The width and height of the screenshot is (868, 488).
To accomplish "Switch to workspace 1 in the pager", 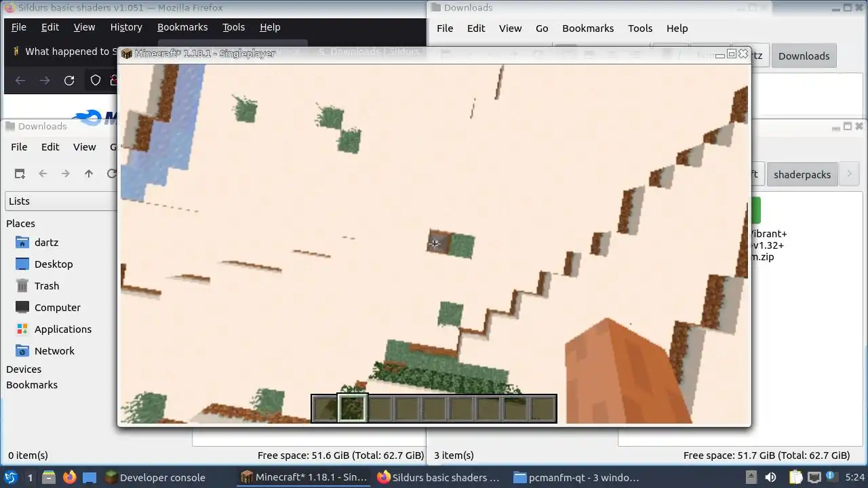I will pos(30,477).
